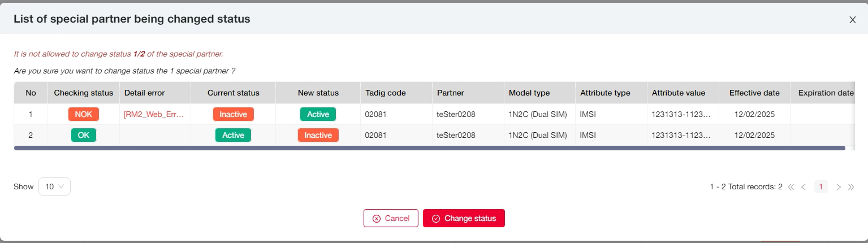Click row 1 Active new status badge
Screen dimensions: 868x243
tap(318, 114)
